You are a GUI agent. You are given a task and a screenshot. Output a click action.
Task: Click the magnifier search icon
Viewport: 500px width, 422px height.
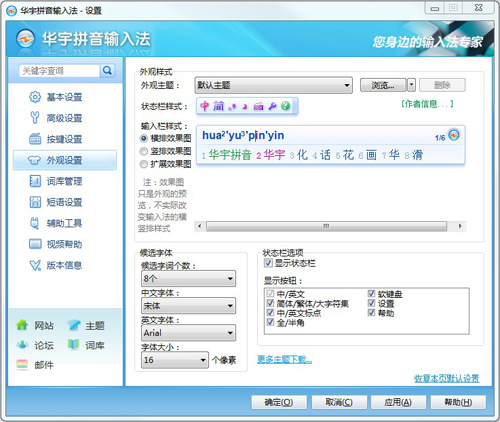(x=107, y=70)
